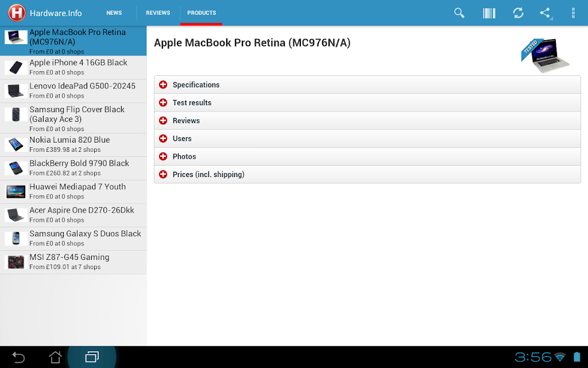
Task: Tap the Hardware.Info logo icon
Action: (17, 13)
